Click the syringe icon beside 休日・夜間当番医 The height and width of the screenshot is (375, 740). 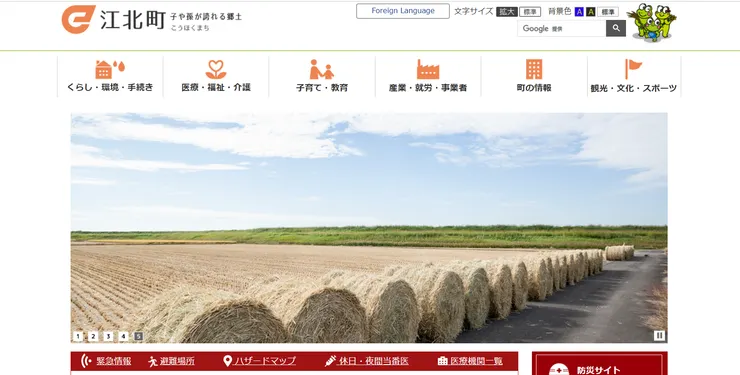tap(330, 361)
